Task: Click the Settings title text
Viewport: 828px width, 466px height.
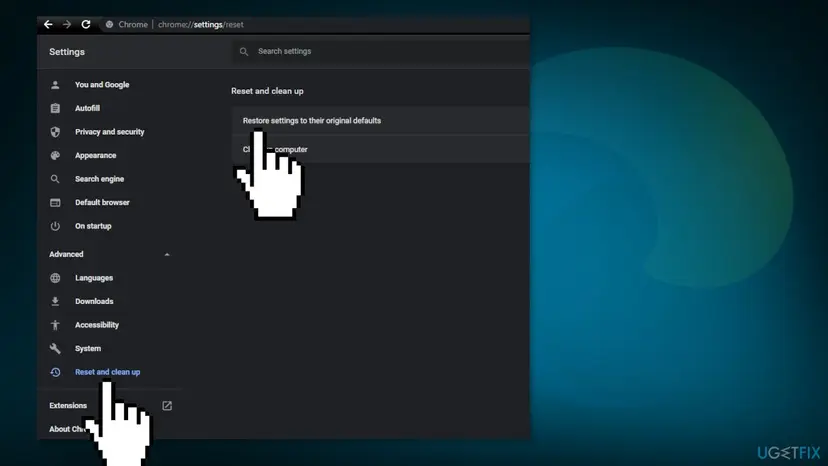Action: click(67, 52)
